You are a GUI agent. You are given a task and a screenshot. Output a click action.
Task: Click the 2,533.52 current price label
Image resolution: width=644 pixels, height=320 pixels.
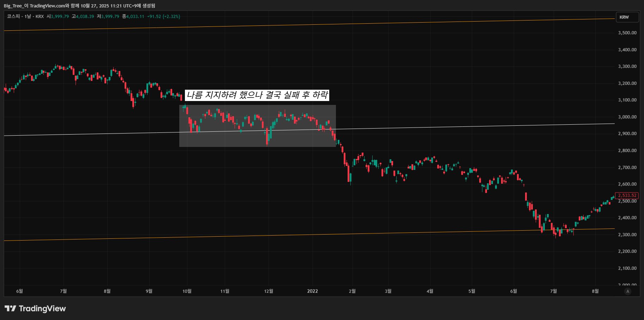[627, 195]
